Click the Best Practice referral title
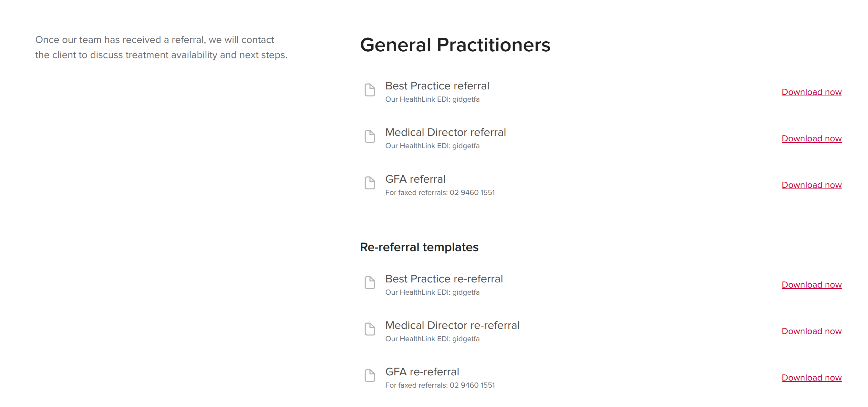This screenshot has width=868, height=407. (x=437, y=86)
